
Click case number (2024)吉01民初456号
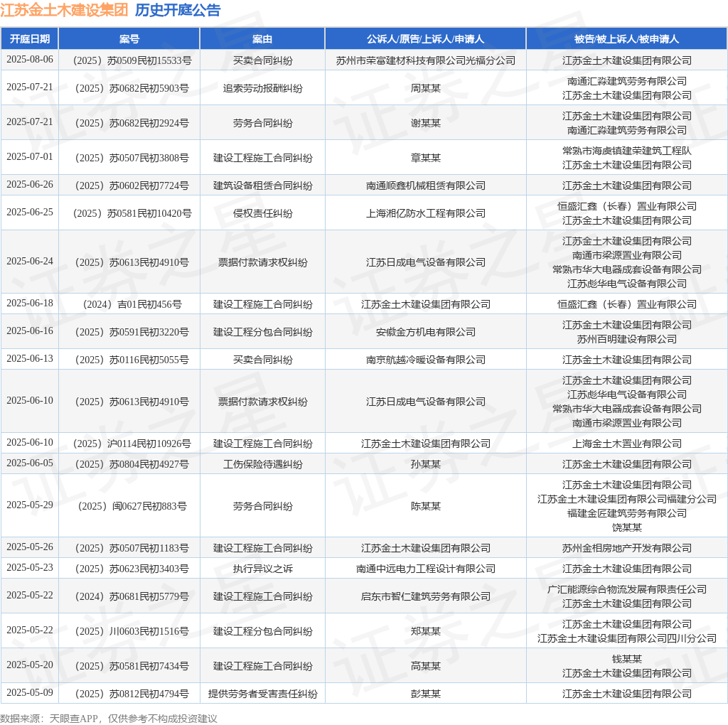click(132, 304)
